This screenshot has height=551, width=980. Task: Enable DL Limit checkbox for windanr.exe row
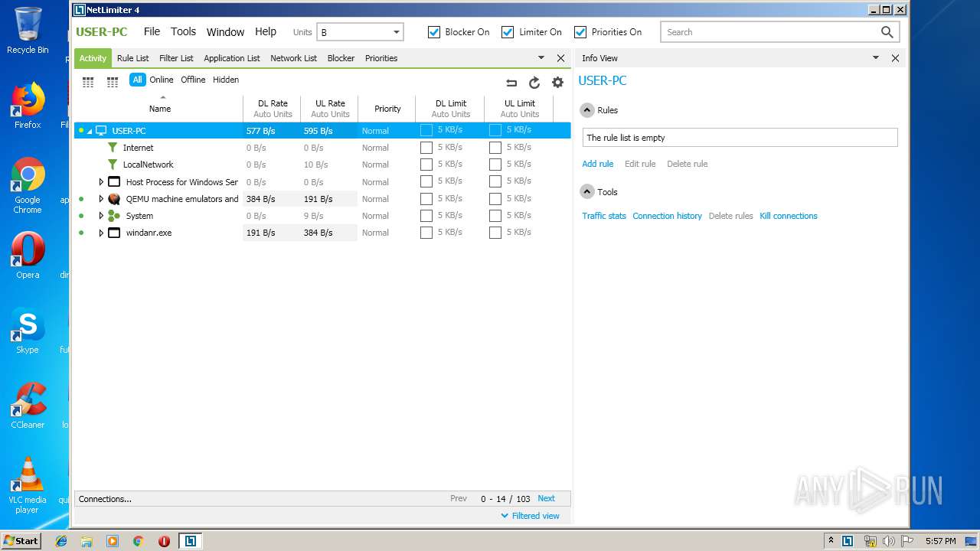coord(426,233)
